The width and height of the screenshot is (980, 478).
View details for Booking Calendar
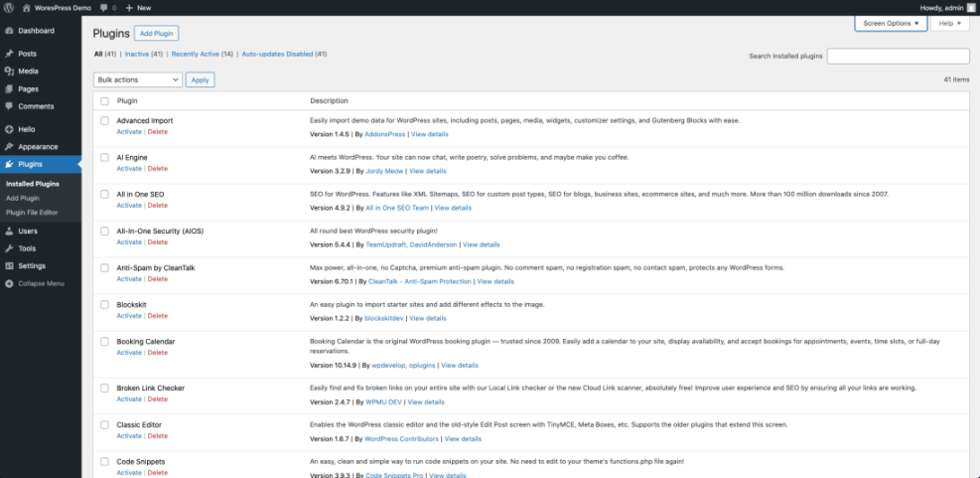460,366
